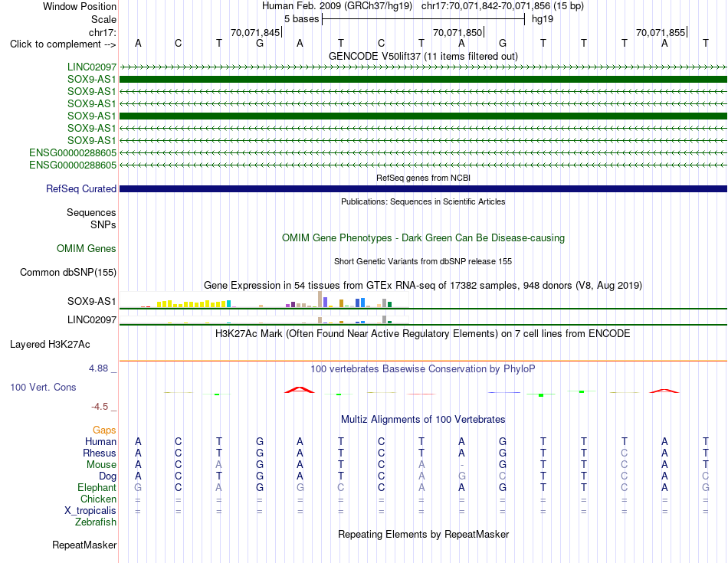Click the Layered H3K27Ac track label

pyautogui.click(x=50, y=345)
